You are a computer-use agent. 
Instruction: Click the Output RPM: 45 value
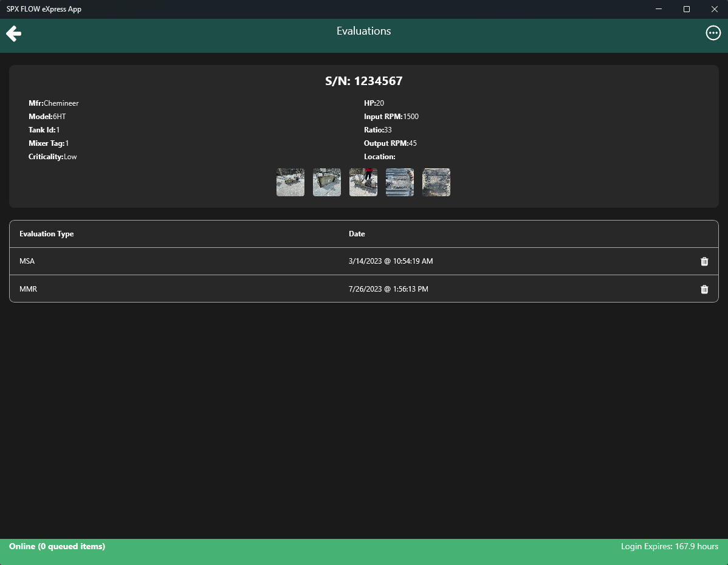[x=390, y=143]
